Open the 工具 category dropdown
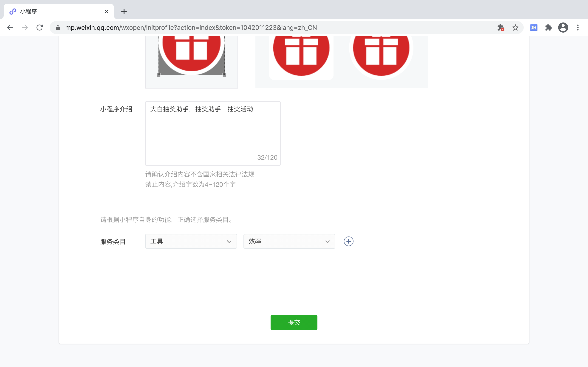This screenshot has width=588, height=367. tap(191, 241)
